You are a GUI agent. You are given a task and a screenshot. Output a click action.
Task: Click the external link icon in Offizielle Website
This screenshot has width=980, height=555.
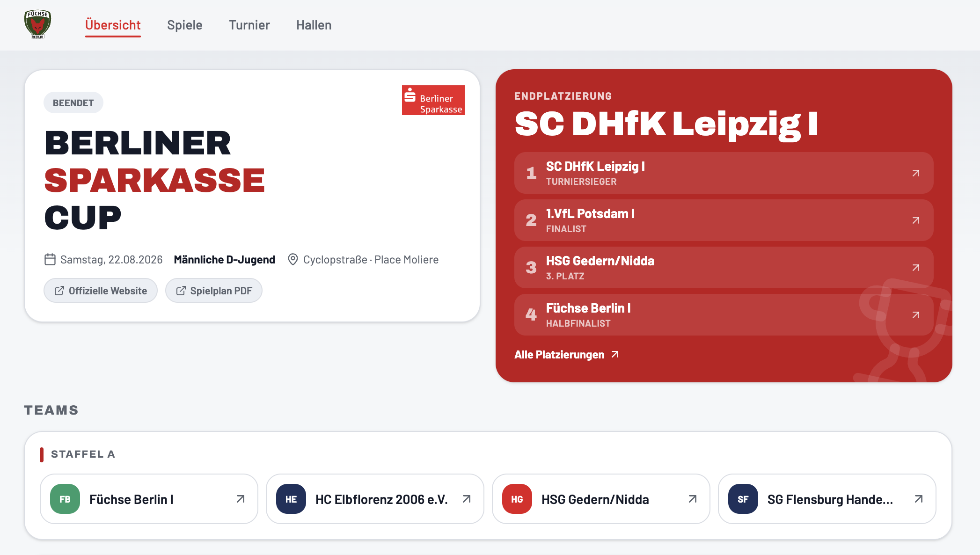click(x=59, y=291)
